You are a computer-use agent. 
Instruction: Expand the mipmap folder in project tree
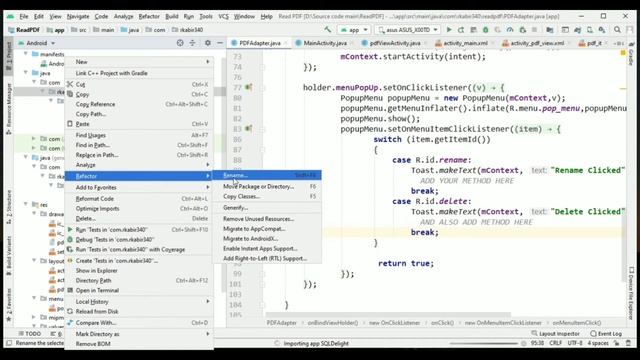pos(34,317)
